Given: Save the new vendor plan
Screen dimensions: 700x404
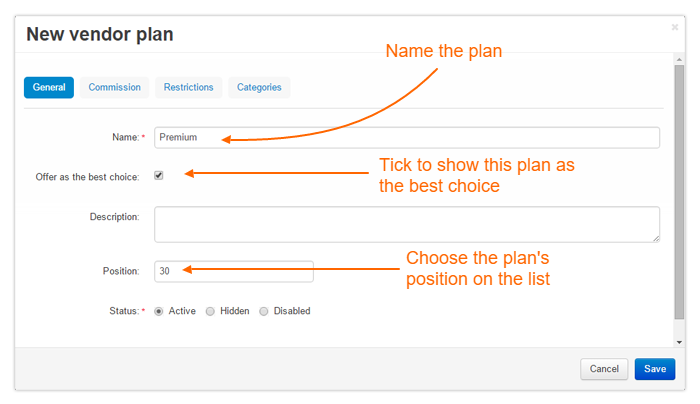Looking at the screenshot, I should pos(655,369).
